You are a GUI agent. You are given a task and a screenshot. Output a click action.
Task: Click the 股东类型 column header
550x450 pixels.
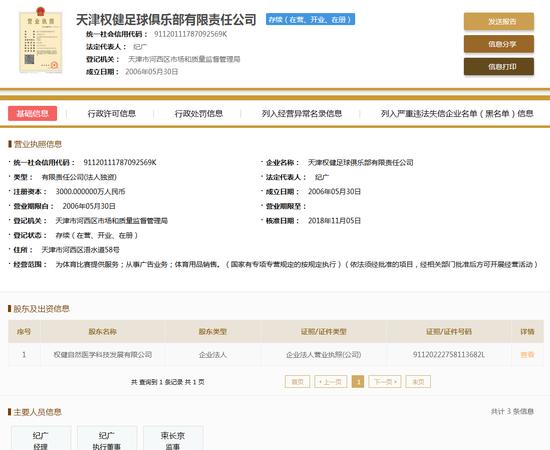[x=213, y=331]
